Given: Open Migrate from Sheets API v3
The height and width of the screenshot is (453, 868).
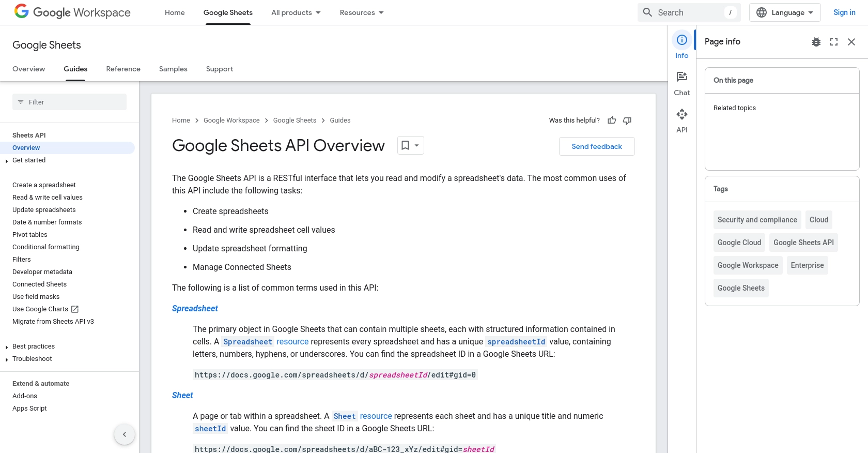Looking at the screenshot, I should coord(53,322).
